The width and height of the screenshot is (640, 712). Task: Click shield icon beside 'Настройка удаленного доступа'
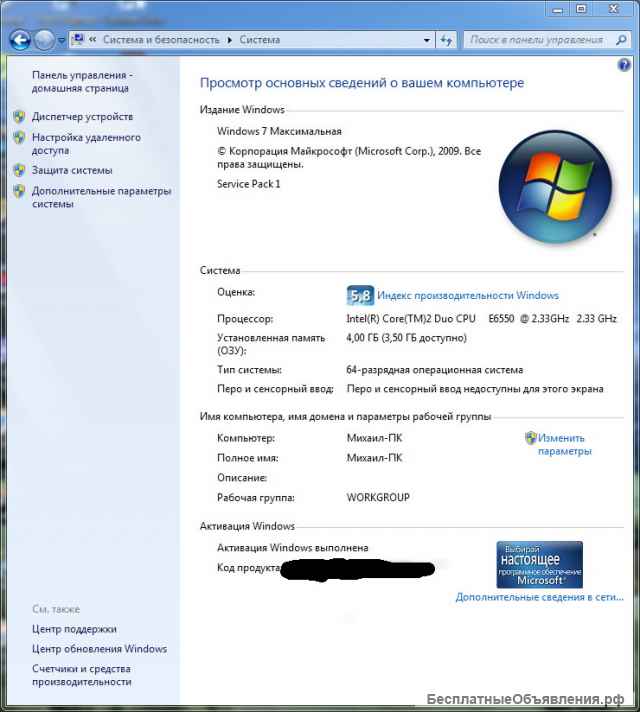coord(19,137)
